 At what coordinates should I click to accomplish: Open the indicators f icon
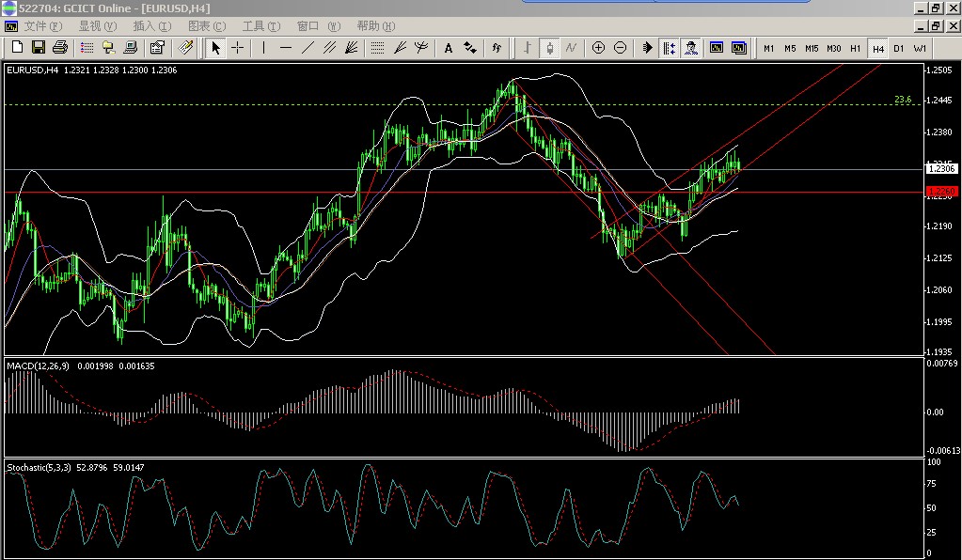click(497, 48)
